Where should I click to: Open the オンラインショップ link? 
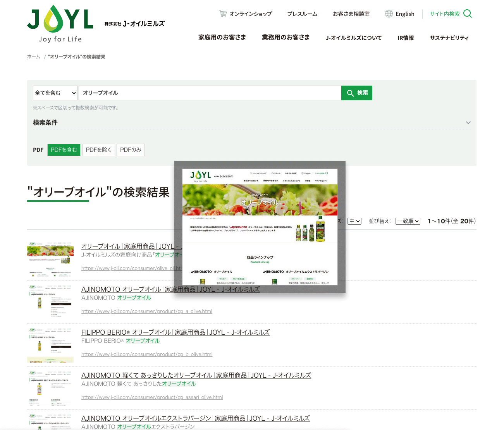(x=251, y=14)
